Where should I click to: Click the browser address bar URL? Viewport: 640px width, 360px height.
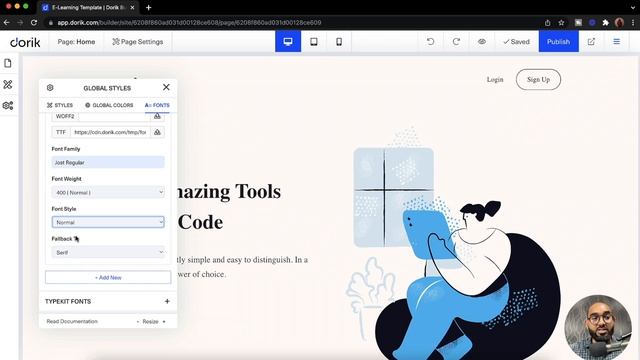(x=189, y=23)
